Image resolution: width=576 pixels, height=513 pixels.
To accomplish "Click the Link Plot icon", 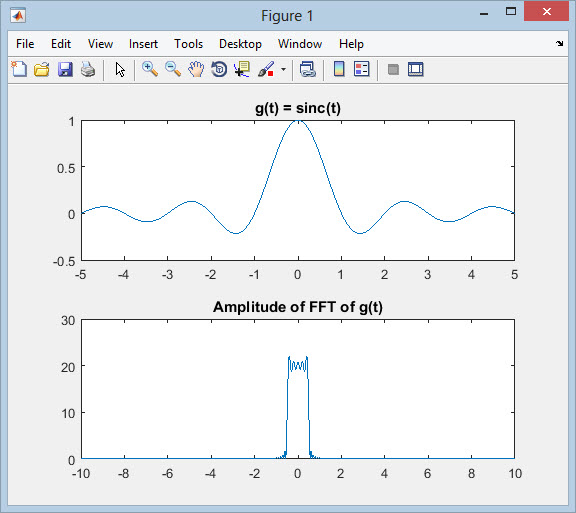I will 307,69.
